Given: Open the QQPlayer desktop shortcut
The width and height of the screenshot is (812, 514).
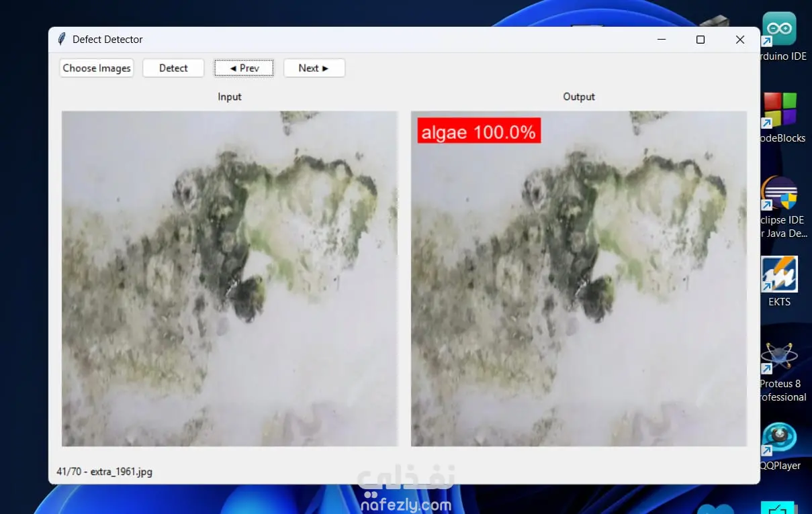Looking at the screenshot, I should coord(780,446).
